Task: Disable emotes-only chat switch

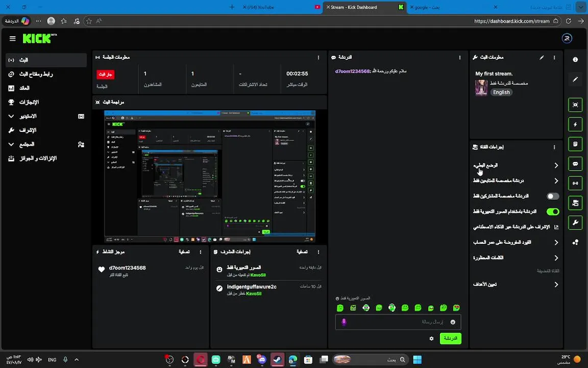Action: point(553,212)
